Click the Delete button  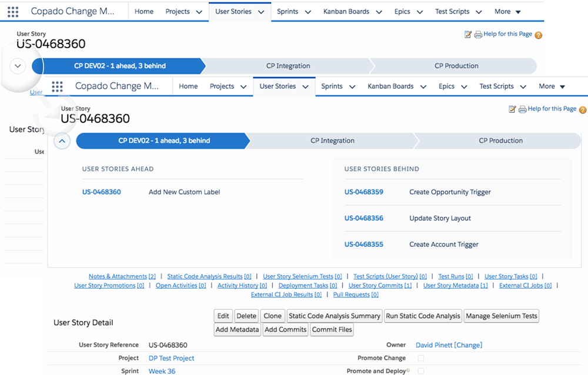click(x=246, y=316)
